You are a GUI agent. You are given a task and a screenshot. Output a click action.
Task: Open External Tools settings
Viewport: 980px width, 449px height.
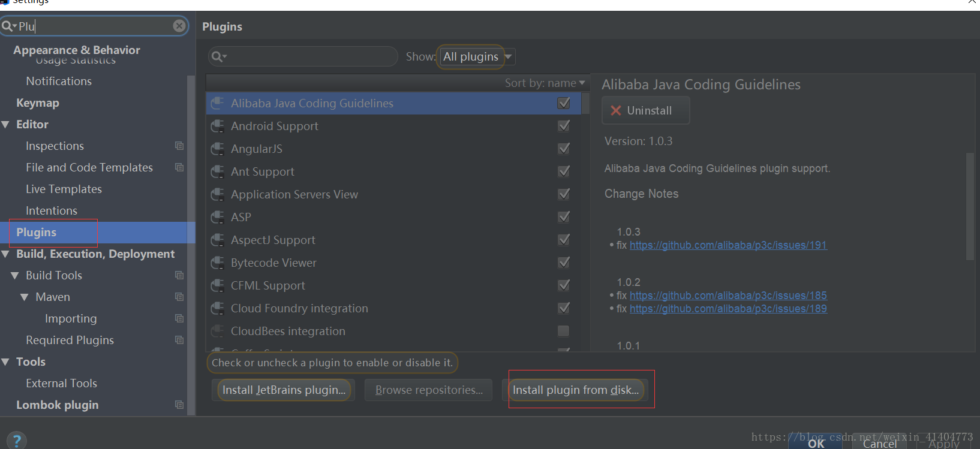point(61,383)
